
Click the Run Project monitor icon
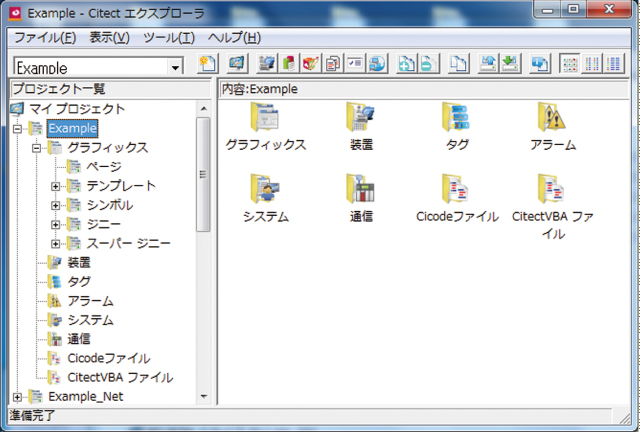pyautogui.click(x=237, y=64)
